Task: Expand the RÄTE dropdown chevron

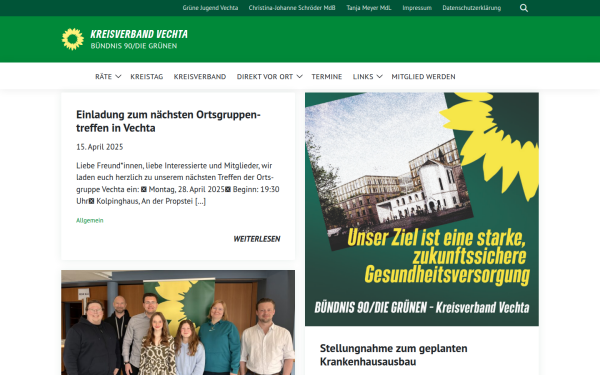Action: [x=118, y=77]
